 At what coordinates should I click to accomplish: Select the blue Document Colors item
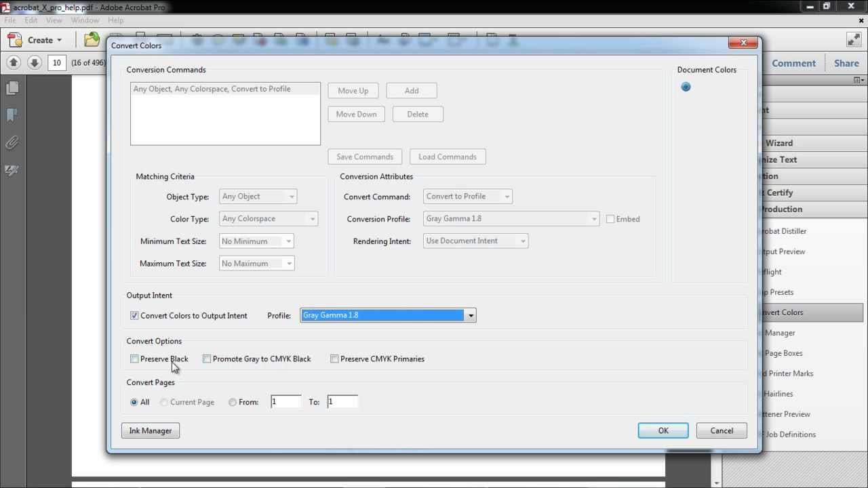click(x=686, y=87)
